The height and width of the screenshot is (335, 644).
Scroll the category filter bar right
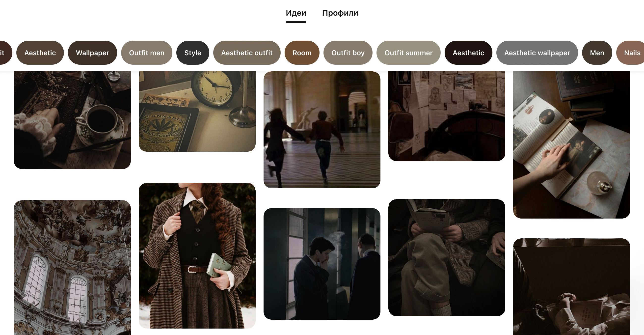pos(634,52)
